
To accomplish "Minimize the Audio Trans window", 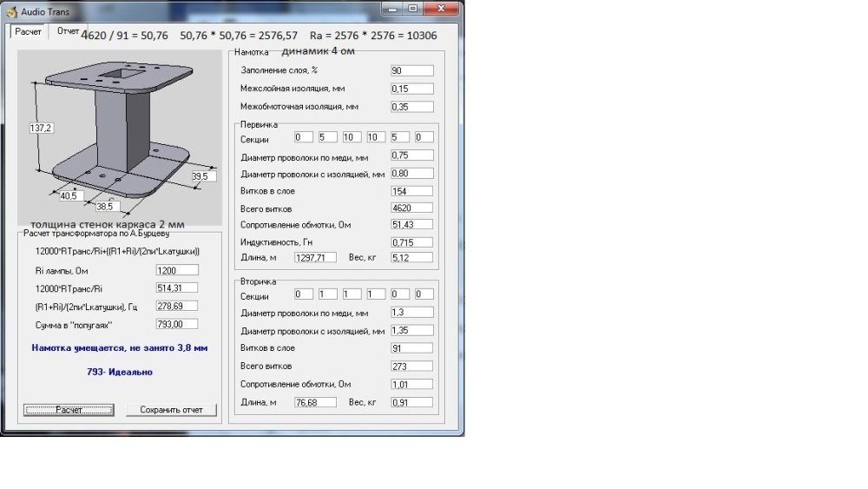I will pyautogui.click(x=394, y=9).
